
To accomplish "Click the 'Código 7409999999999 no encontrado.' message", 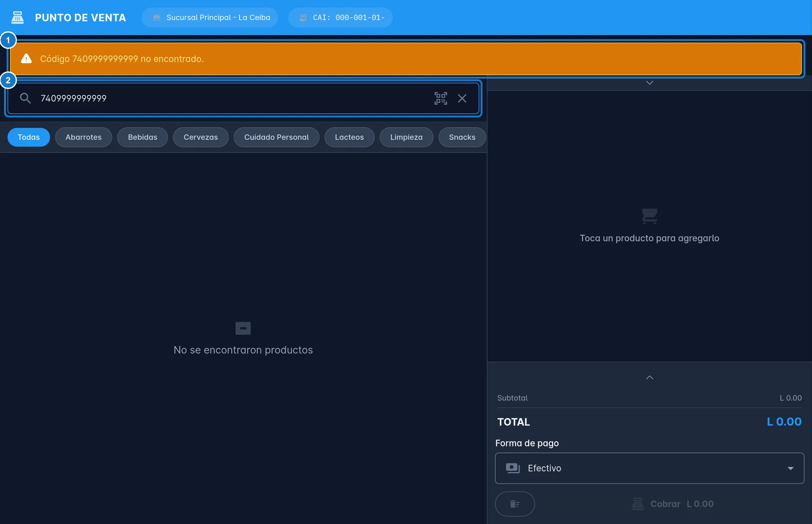I will pyautogui.click(x=122, y=59).
